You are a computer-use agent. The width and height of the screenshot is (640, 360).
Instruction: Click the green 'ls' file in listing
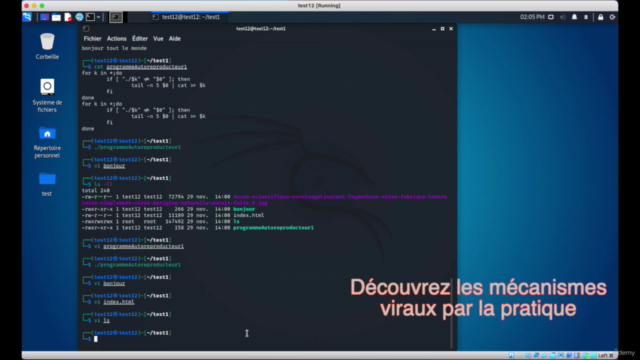click(236, 221)
